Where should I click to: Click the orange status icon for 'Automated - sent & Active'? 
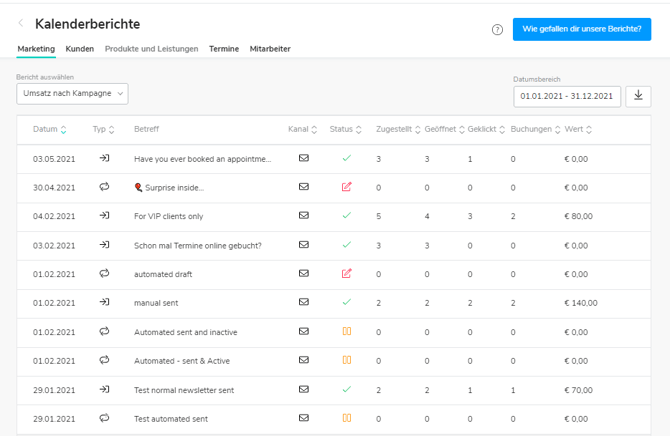346,360
